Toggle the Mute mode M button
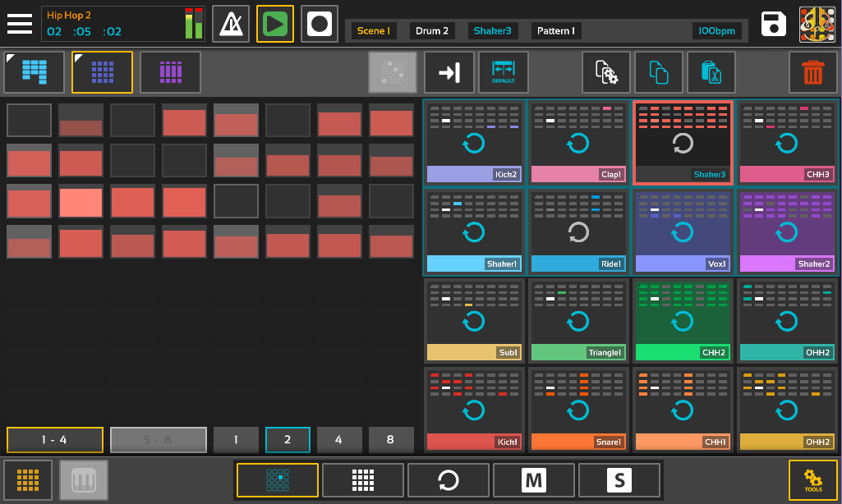 tap(534, 480)
